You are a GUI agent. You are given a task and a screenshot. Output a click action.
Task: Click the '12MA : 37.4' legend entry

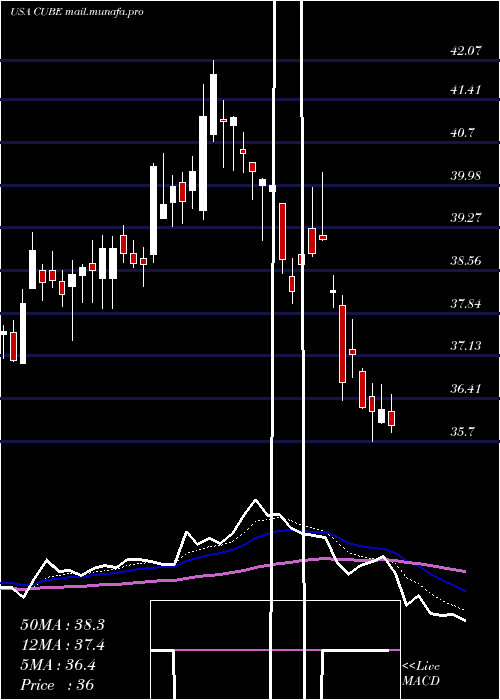click(x=62, y=645)
